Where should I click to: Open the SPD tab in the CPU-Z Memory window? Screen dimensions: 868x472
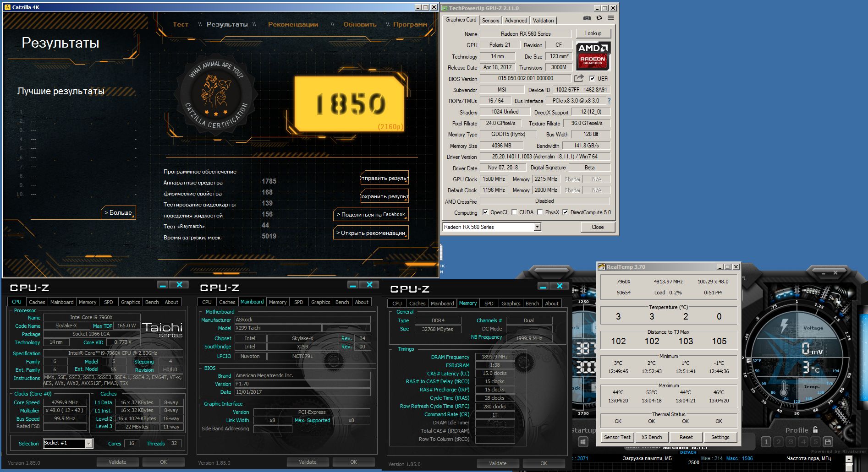pos(489,304)
